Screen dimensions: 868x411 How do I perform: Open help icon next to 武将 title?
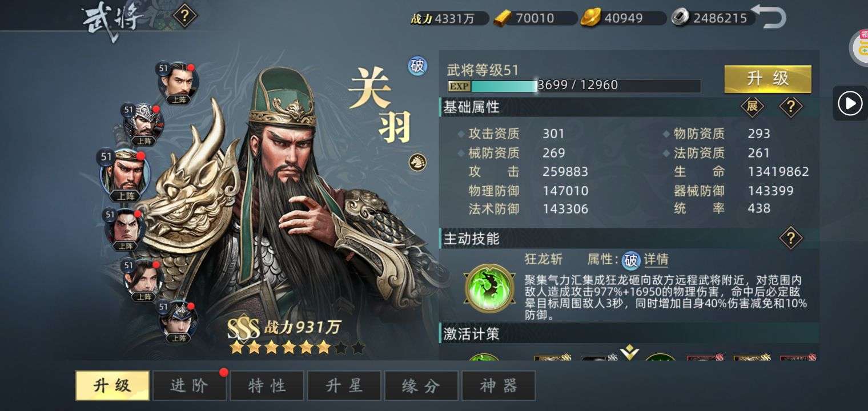click(185, 15)
